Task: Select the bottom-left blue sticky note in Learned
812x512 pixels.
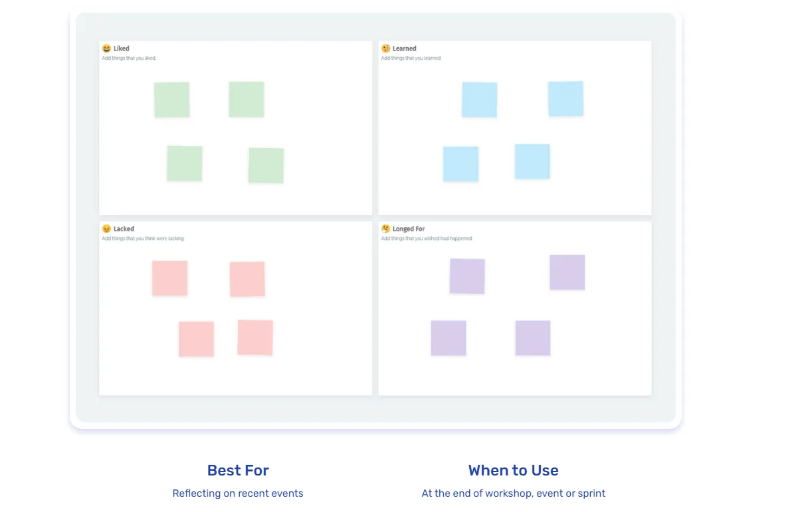Action: tap(460, 164)
